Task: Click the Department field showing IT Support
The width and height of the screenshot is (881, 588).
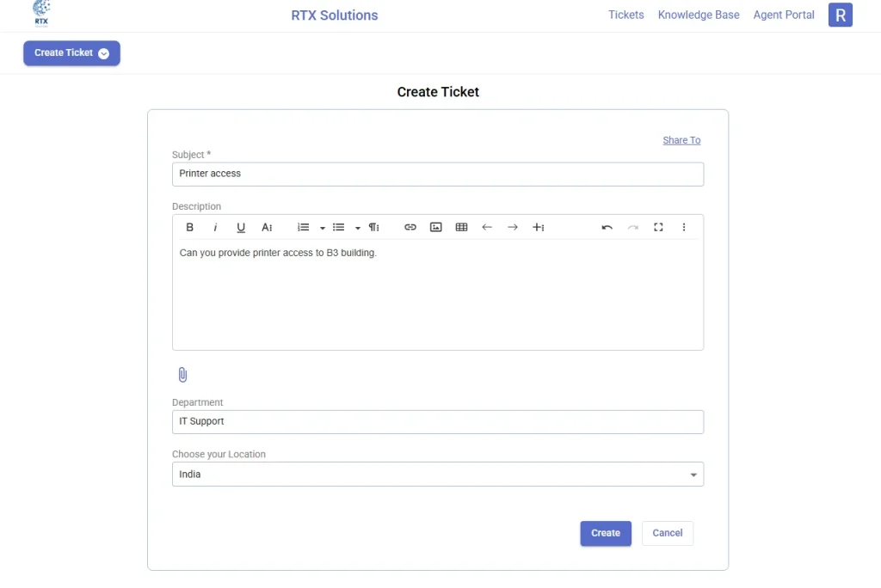Action: click(438, 422)
